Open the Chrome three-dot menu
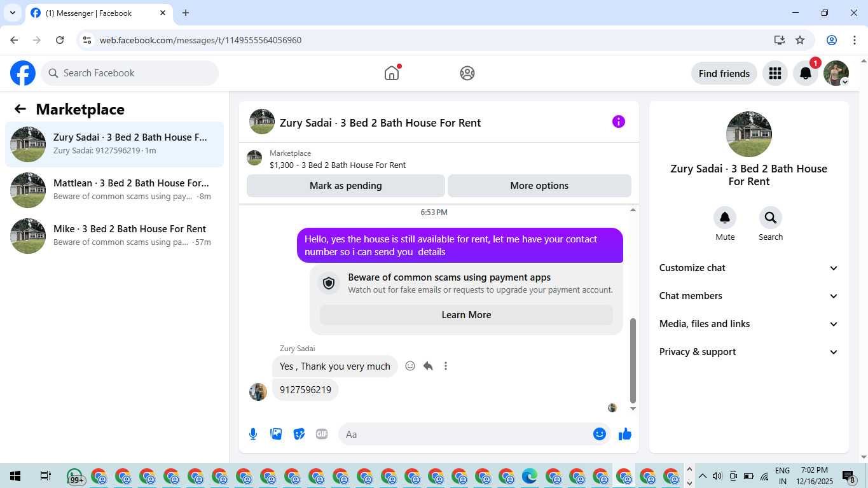Viewport: 868px width, 488px height. pos(853,40)
